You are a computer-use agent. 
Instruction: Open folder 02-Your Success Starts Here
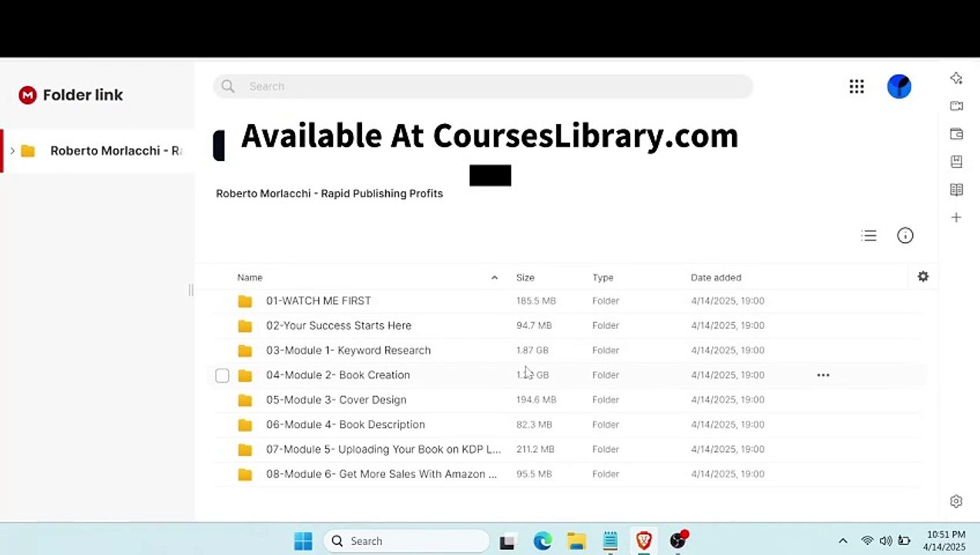338,325
